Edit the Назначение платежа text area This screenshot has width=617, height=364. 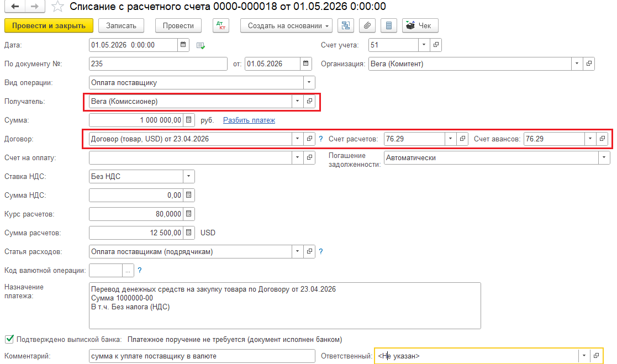coord(285,306)
